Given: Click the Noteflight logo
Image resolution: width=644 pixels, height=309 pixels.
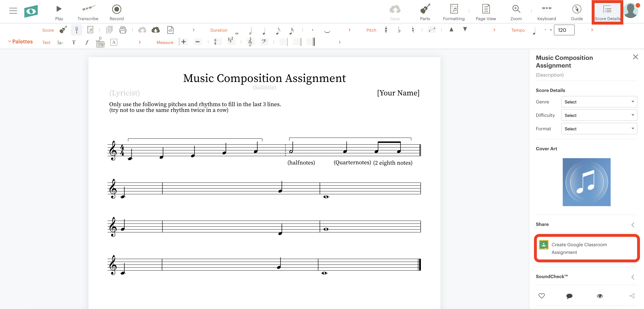Looking at the screenshot, I should (31, 11).
